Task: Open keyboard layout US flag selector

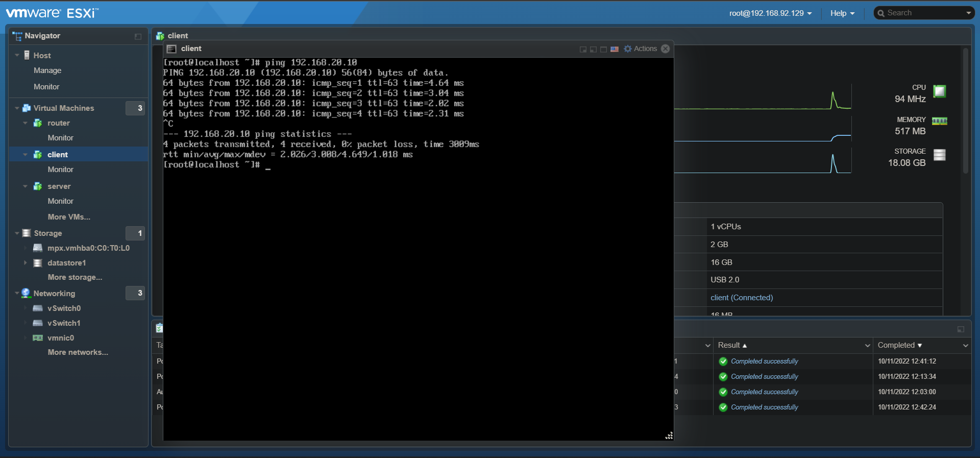Action: 615,50
